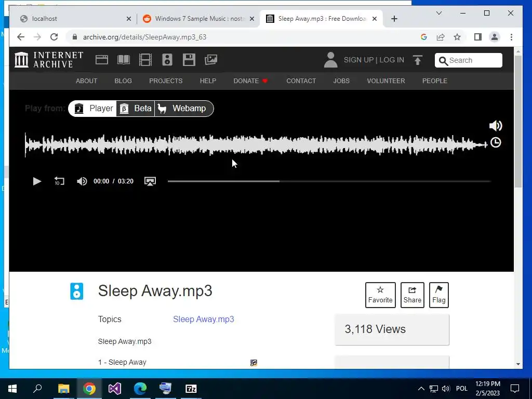Reload the current page

(54, 37)
